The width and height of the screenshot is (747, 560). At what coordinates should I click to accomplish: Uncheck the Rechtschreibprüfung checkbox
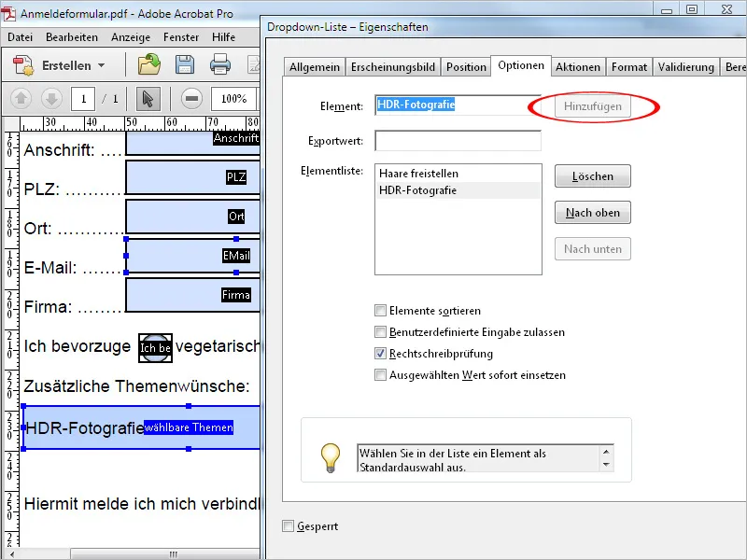coord(380,354)
